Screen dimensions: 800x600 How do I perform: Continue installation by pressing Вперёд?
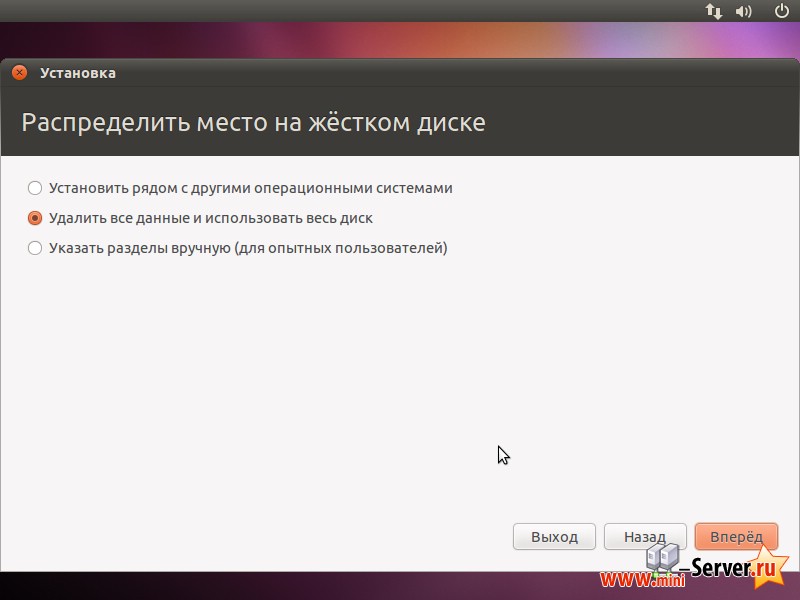(x=736, y=536)
